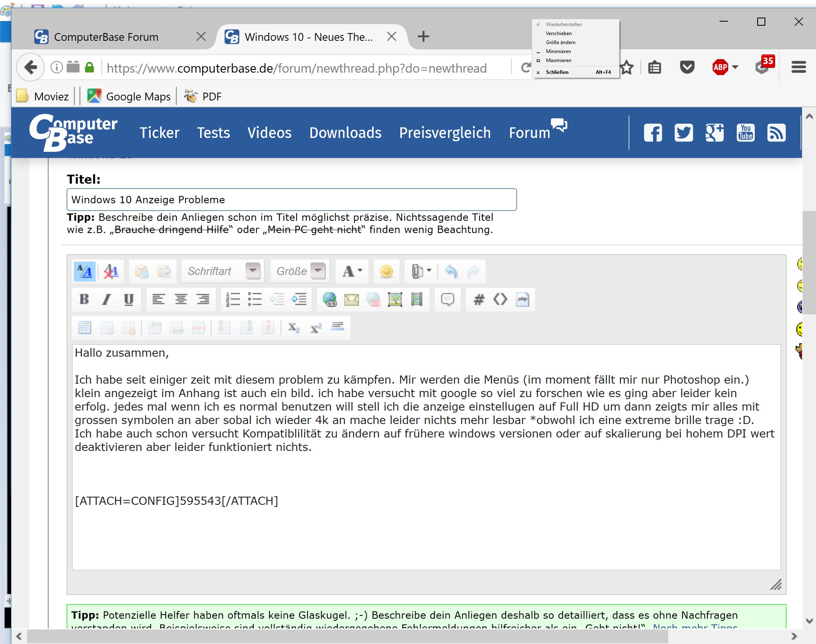Click into the Titel input field
The image size is (816, 644).
coord(292,200)
